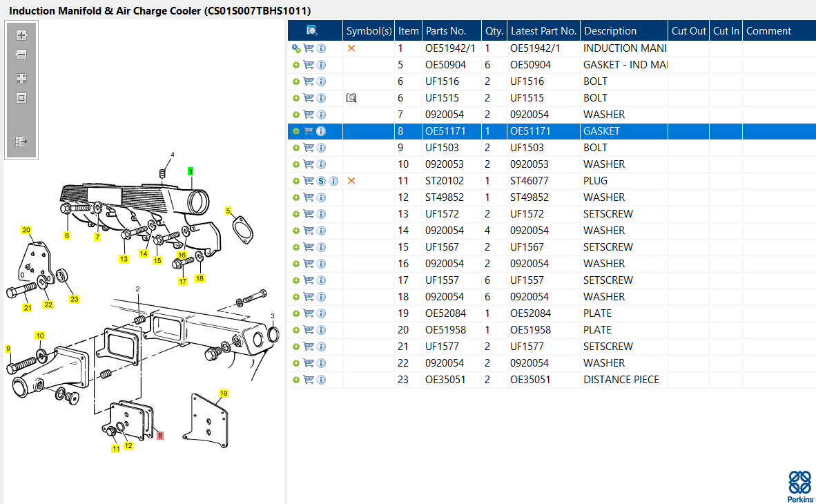
Task: Click the zoom out button on diagram toolbar
Action: 21,55
